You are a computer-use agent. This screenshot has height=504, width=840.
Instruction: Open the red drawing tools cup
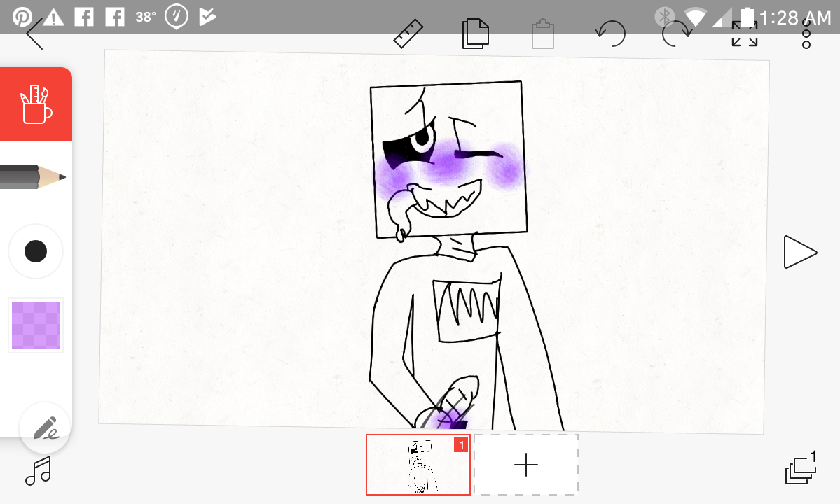[36, 104]
